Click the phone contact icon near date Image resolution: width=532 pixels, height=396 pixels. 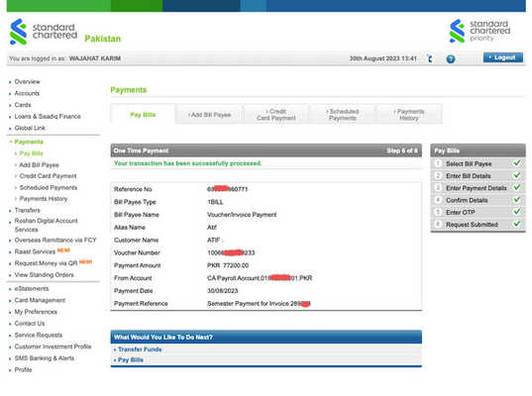point(430,58)
